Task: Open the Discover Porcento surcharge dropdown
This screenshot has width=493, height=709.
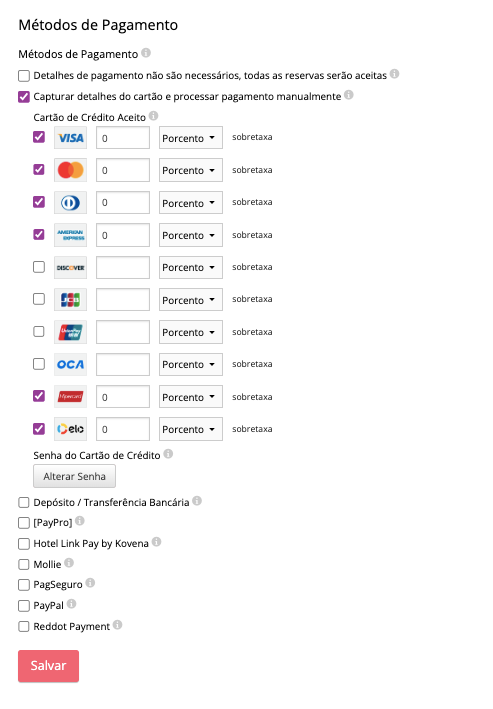Action: point(190,267)
